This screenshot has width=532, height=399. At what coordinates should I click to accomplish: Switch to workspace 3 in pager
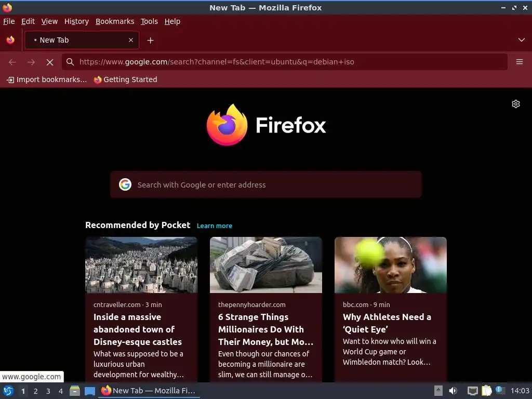[x=48, y=391]
